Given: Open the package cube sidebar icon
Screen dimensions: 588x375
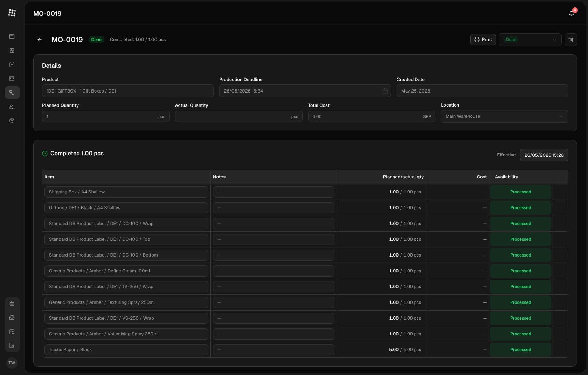Looking at the screenshot, I should click(x=12, y=121).
